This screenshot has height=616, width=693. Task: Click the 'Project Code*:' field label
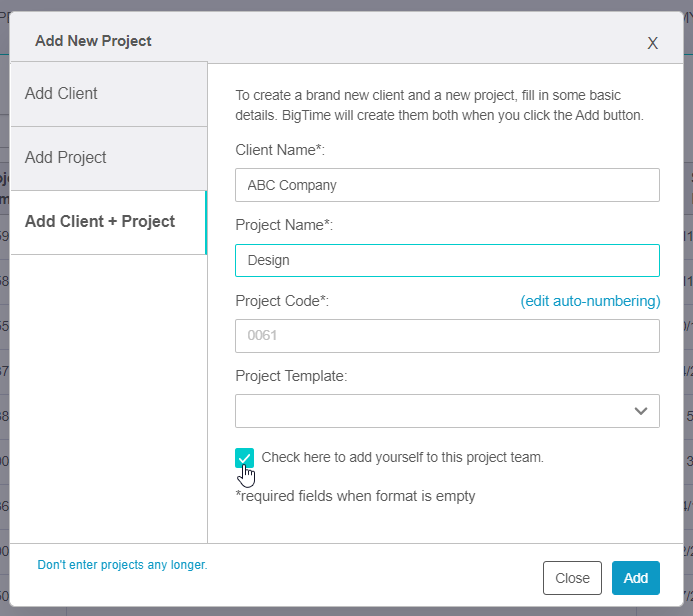coord(282,301)
